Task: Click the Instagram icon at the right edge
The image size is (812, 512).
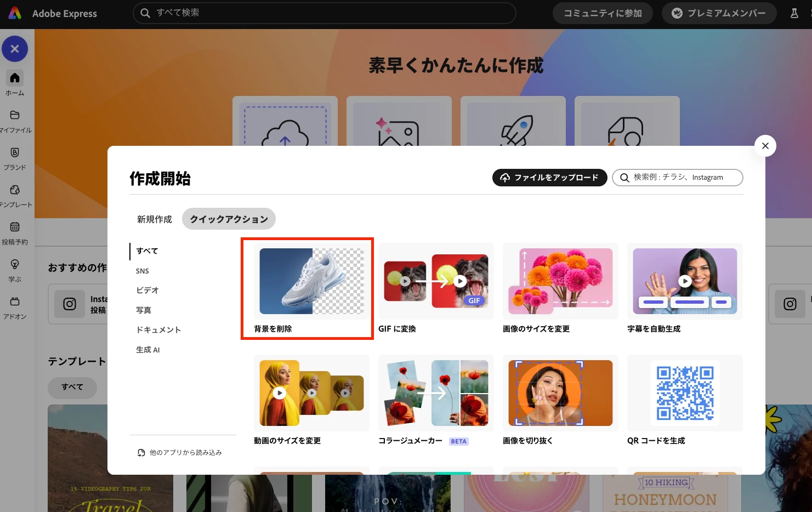Action: click(x=790, y=304)
